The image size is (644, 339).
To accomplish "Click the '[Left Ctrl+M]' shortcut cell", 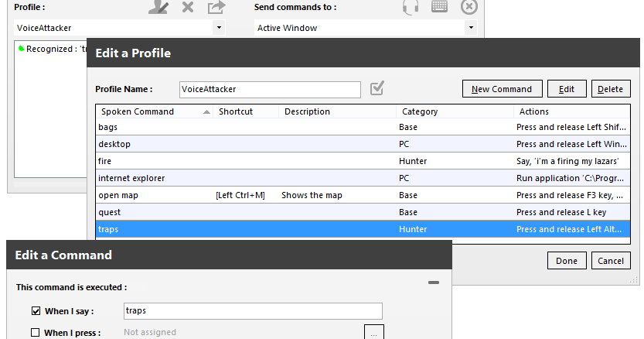I will coord(240,195).
